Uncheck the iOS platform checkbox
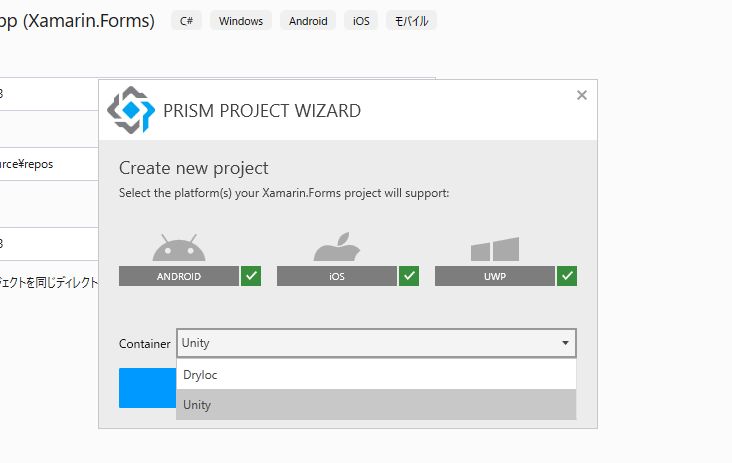 409,276
